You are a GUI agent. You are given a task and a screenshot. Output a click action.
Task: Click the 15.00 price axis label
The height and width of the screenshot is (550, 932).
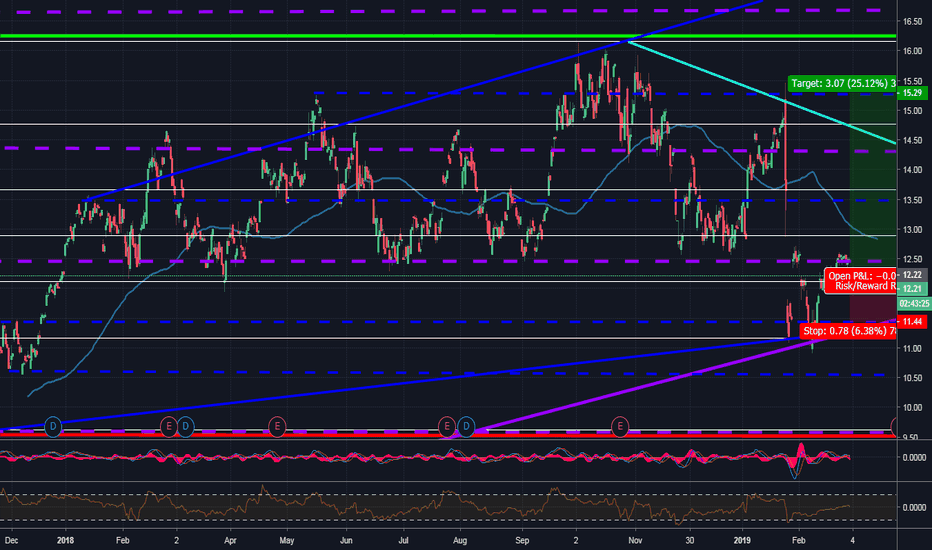tap(912, 111)
